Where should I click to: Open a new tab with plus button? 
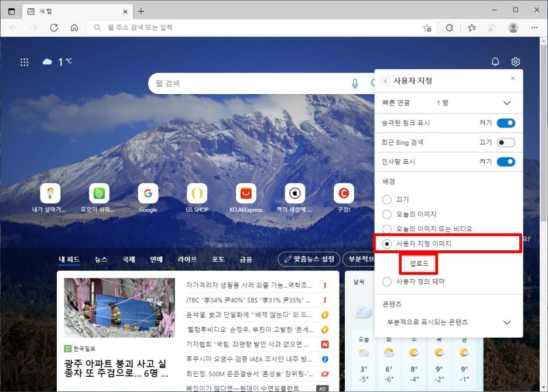(x=141, y=12)
